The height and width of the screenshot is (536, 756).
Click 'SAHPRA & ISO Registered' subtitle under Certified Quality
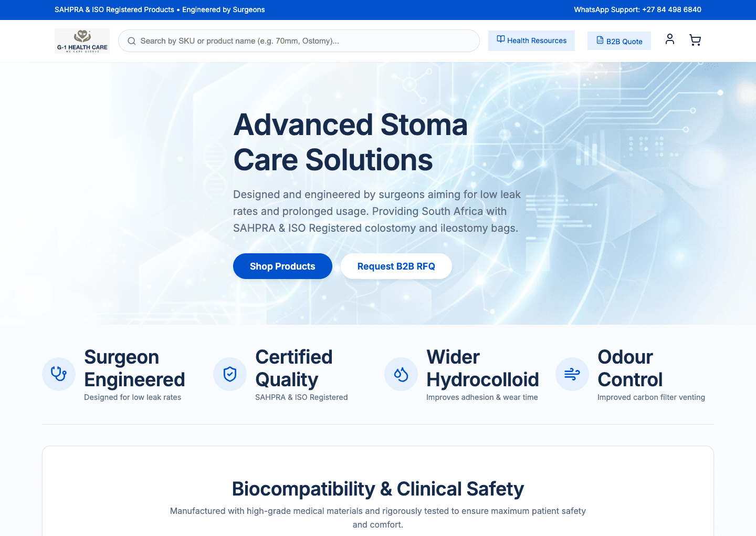tap(301, 397)
